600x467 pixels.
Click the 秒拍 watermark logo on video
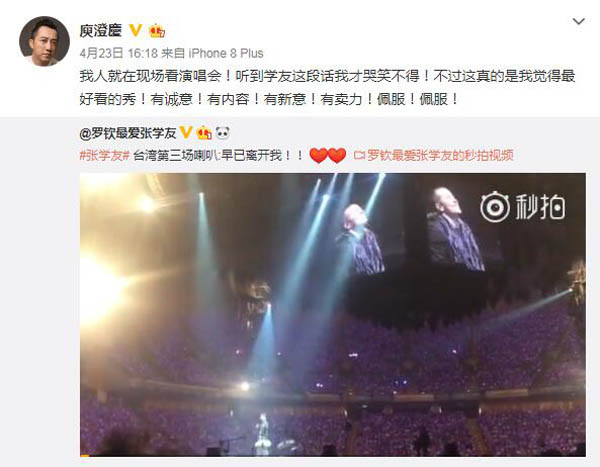[x=523, y=207]
